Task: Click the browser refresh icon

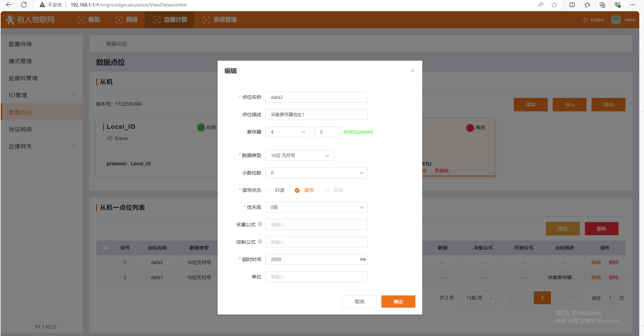Action: point(24,5)
